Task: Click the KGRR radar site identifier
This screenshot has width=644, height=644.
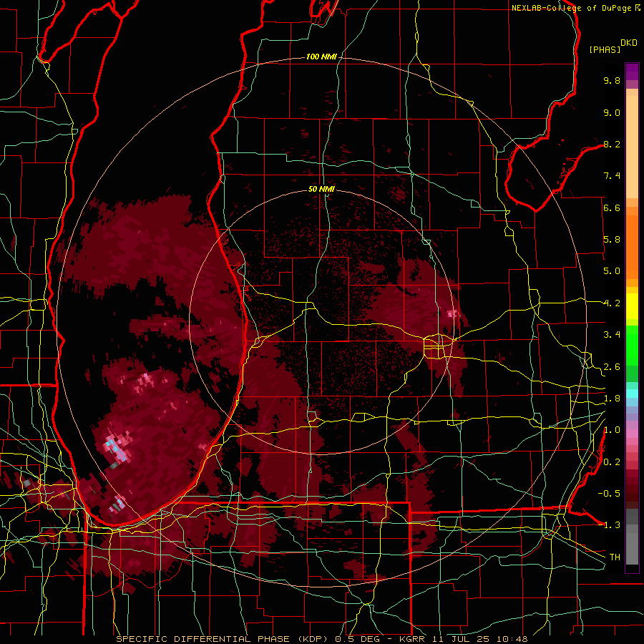Action: (x=414, y=639)
